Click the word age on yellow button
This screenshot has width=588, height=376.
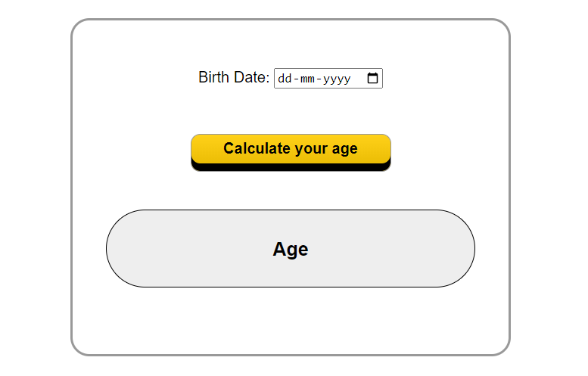tap(344, 149)
